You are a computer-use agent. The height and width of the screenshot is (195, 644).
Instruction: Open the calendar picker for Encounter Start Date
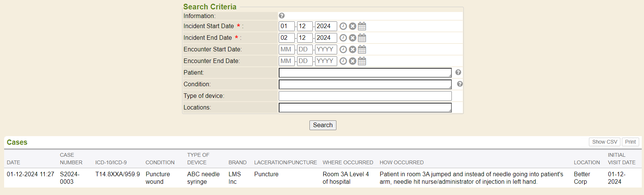coord(362,49)
